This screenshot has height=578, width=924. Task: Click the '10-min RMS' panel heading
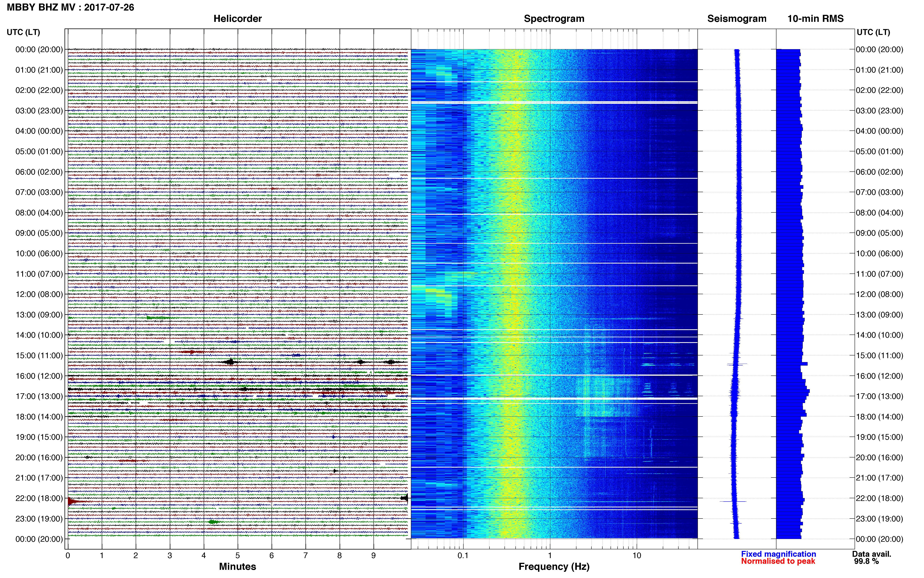click(816, 19)
